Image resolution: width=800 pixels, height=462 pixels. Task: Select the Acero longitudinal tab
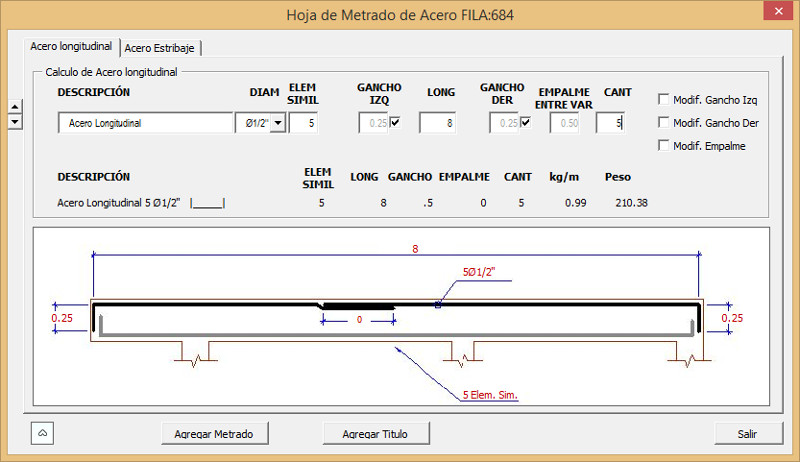[71, 46]
